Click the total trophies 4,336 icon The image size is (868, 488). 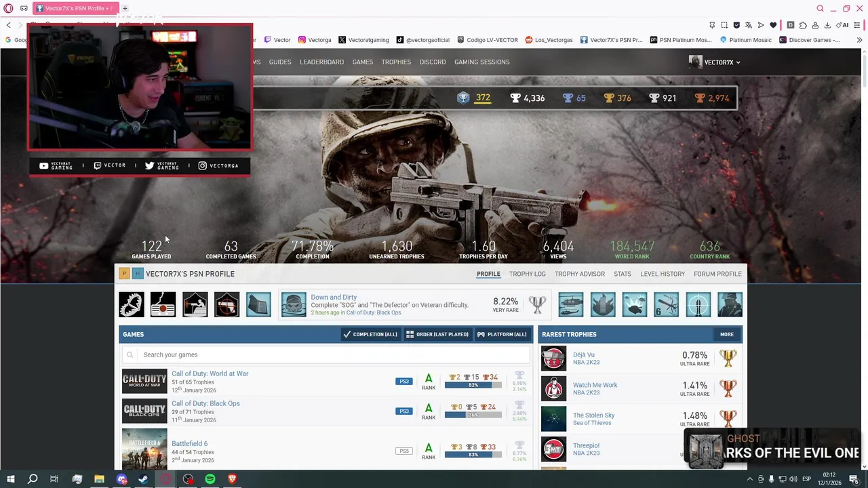coord(515,98)
